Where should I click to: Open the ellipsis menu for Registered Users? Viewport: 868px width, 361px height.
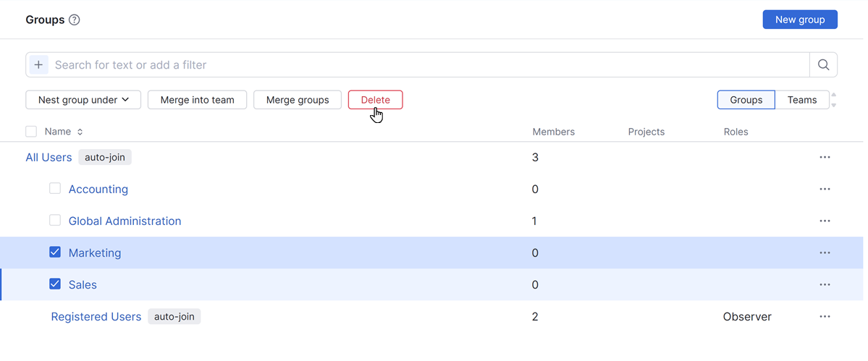(x=825, y=317)
